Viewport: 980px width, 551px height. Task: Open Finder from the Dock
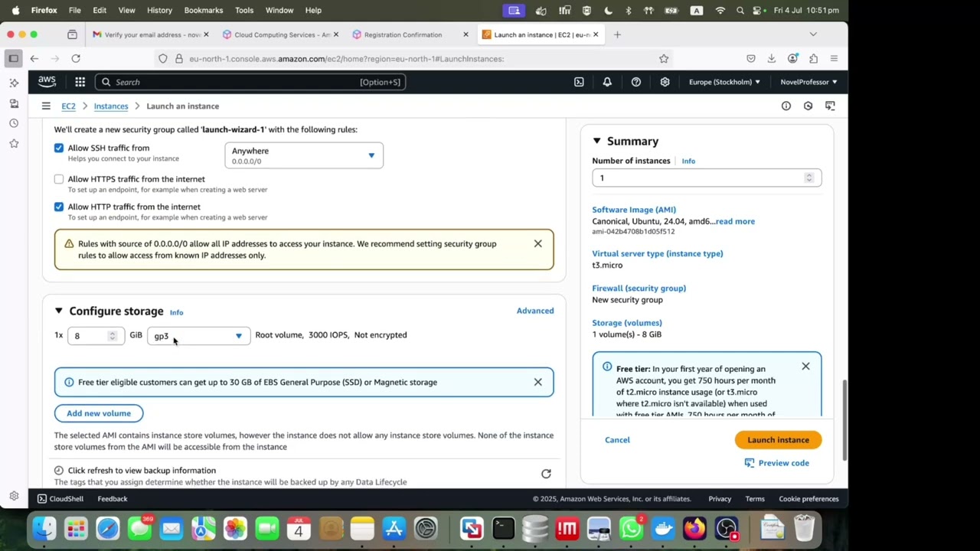pos(44,529)
